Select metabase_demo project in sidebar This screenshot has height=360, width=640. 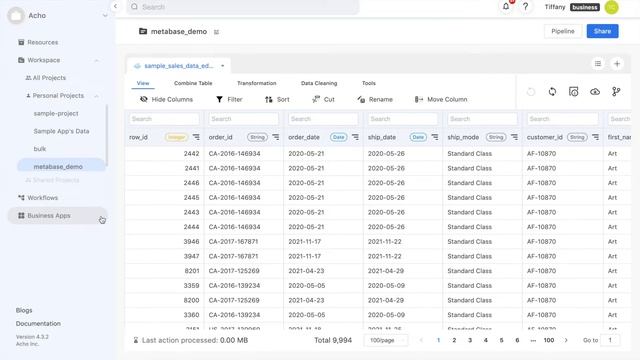pyautogui.click(x=60, y=166)
